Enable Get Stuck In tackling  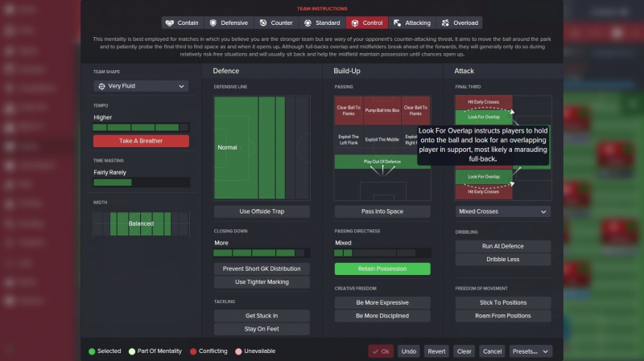(262, 315)
